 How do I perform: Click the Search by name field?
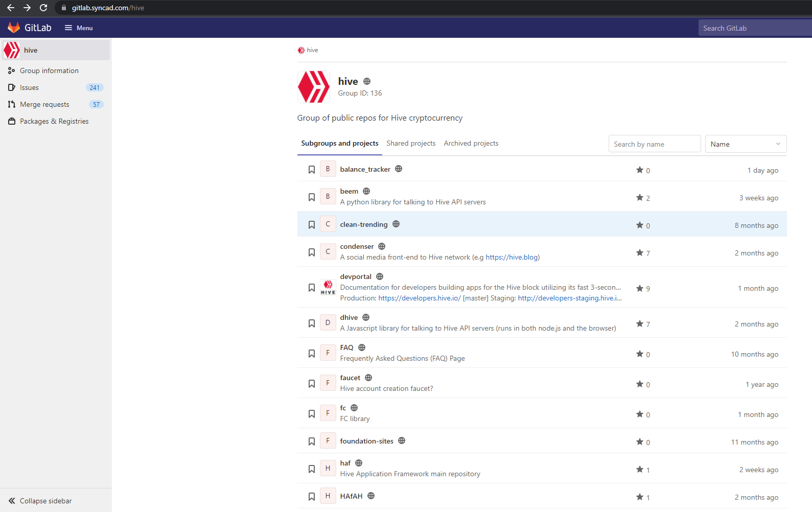pos(655,144)
